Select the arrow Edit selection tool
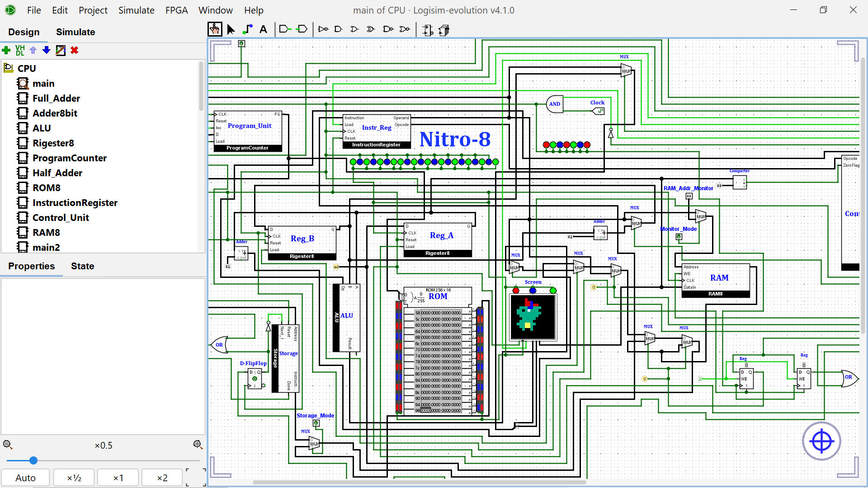The height and width of the screenshot is (488, 868). pyautogui.click(x=231, y=30)
